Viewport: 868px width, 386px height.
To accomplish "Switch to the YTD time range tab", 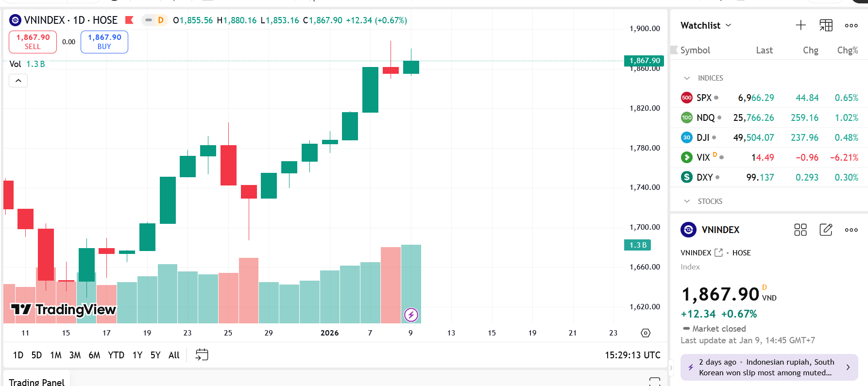I will pos(116,355).
